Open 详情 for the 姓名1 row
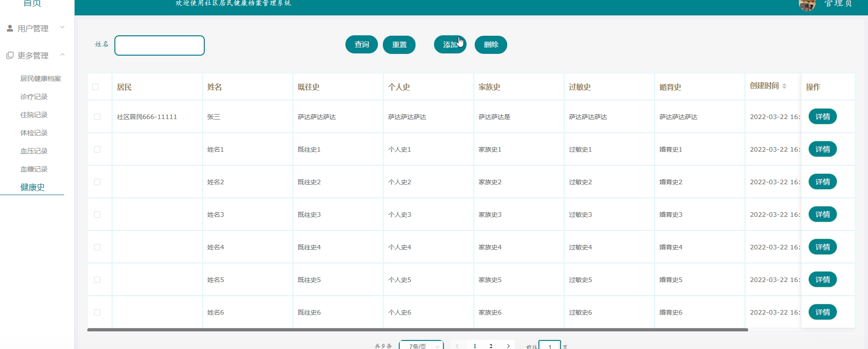868x349 pixels. point(823,149)
